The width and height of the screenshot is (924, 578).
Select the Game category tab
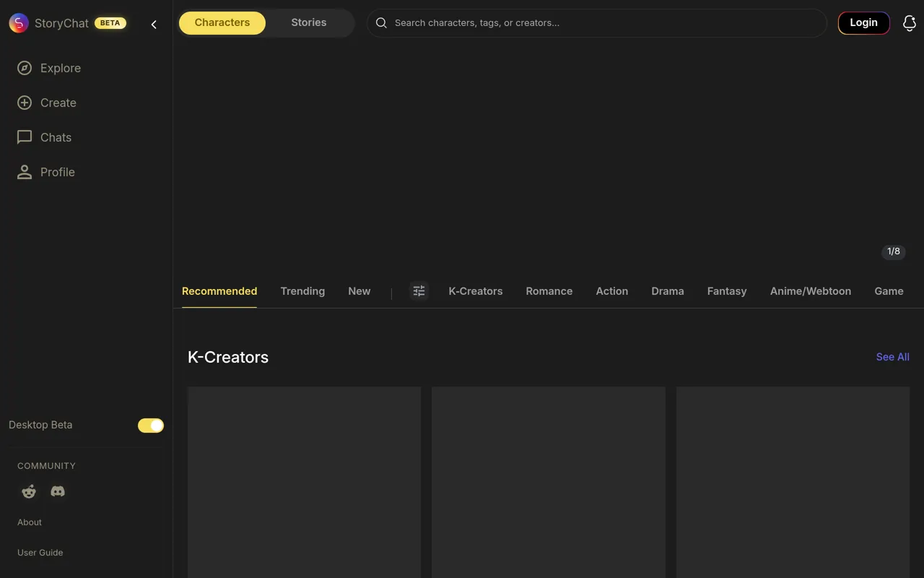(x=889, y=291)
